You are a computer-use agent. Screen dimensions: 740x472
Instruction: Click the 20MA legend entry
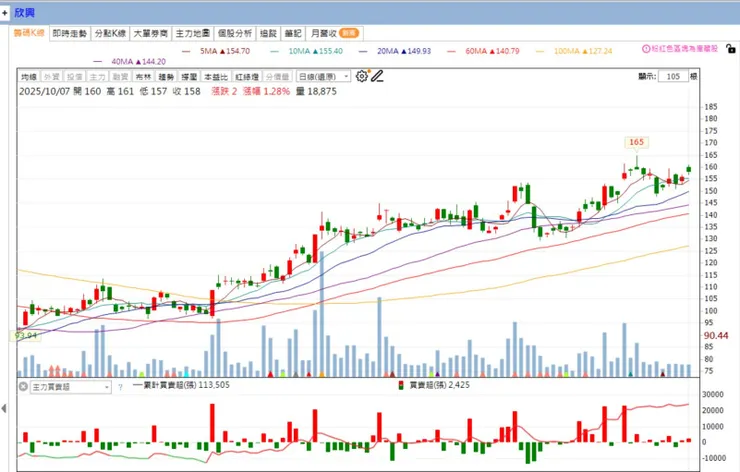click(x=395, y=51)
